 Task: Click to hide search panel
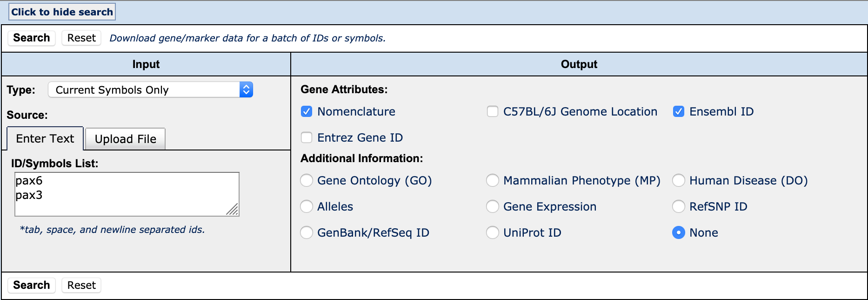pos(62,11)
